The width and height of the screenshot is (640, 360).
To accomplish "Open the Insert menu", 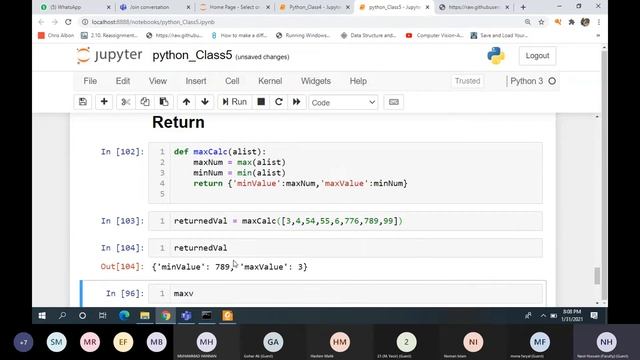I will (x=196, y=81).
